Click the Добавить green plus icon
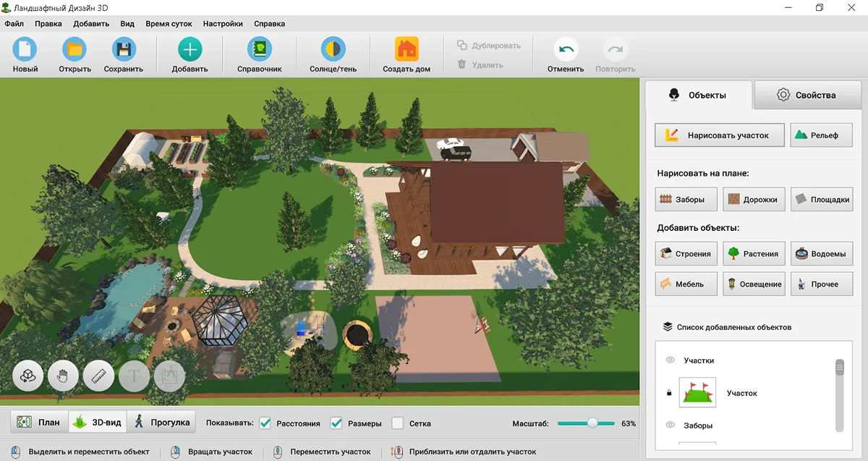 tap(190, 51)
